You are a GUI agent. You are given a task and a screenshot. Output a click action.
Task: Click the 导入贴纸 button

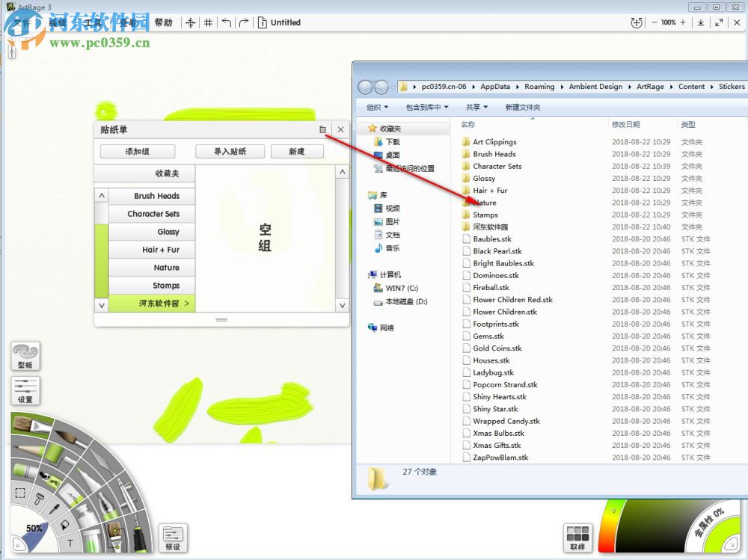pos(230,151)
